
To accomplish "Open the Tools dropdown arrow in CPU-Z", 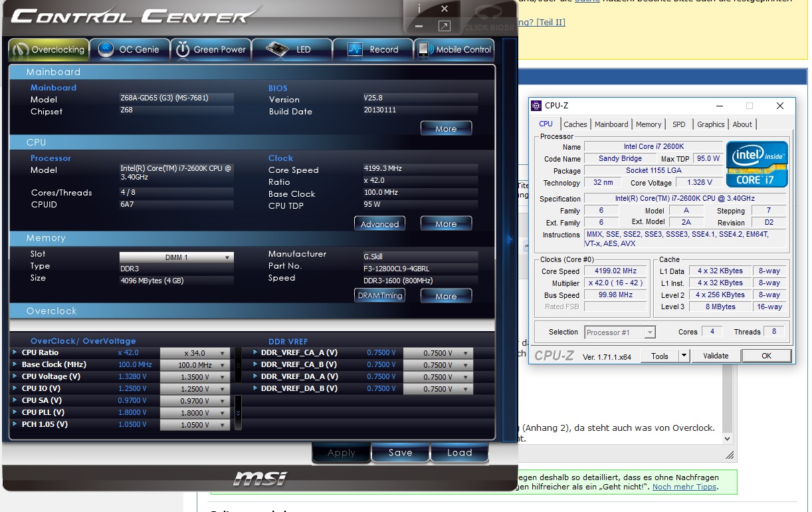I will [x=684, y=356].
